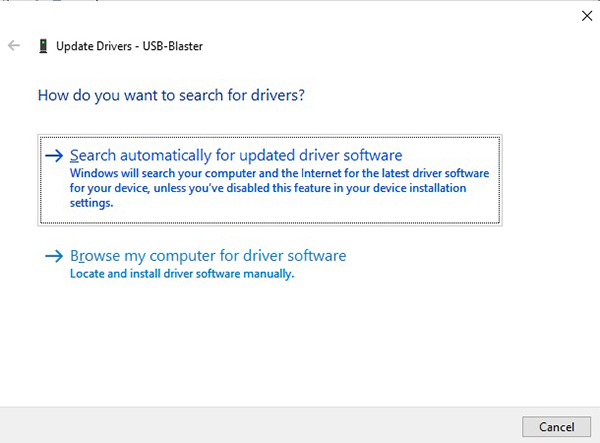Screen dimensions: 600x443
Task: Choose Search automatically for updated driver software
Action: 236,156
